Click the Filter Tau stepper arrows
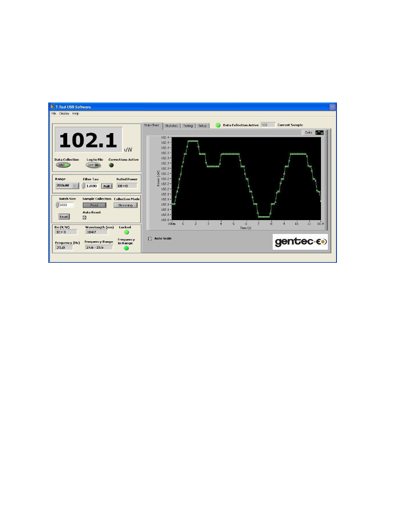The image size is (411, 532). [x=84, y=186]
